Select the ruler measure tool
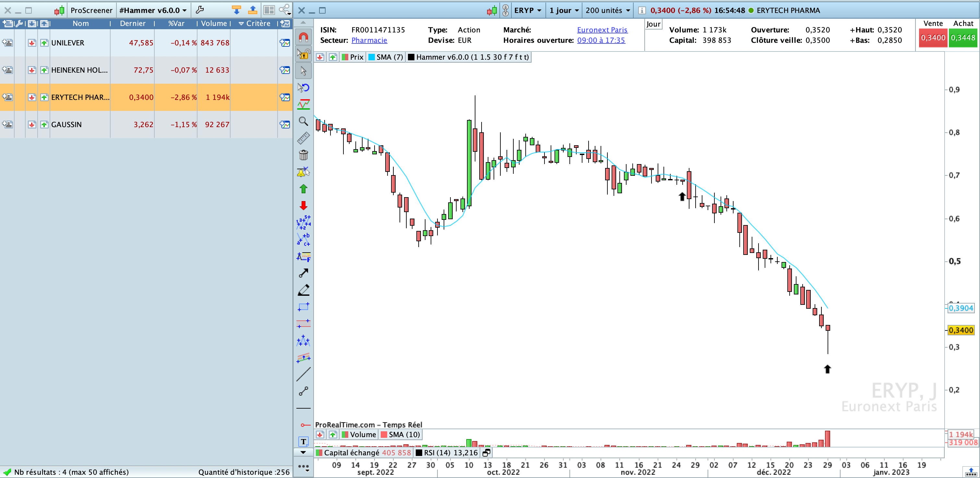The image size is (980, 478). [303, 138]
